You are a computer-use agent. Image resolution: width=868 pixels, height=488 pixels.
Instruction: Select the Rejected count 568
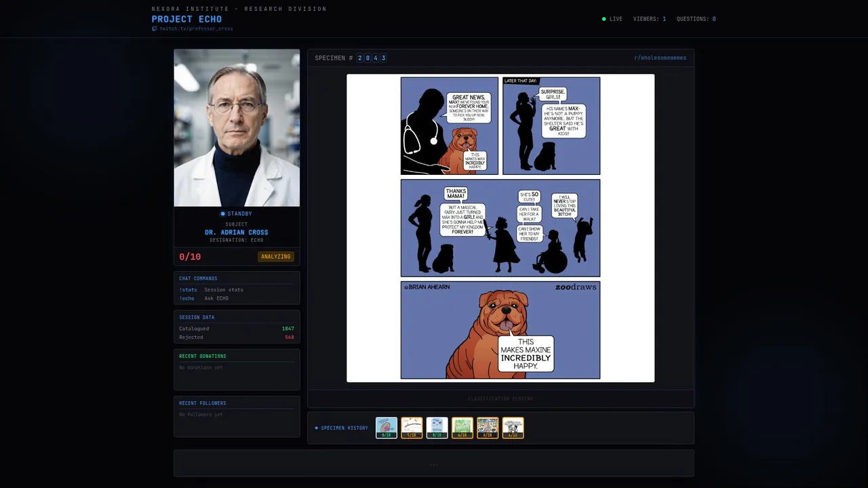pos(290,338)
